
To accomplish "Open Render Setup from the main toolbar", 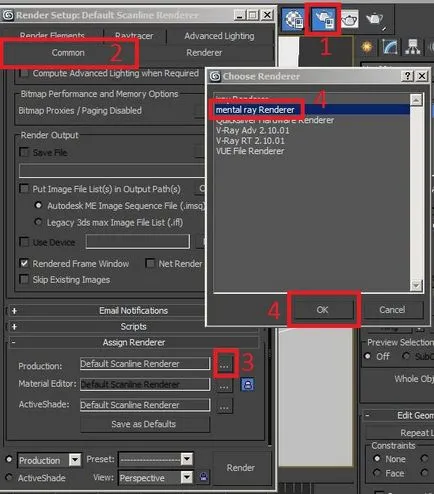I will point(323,19).
